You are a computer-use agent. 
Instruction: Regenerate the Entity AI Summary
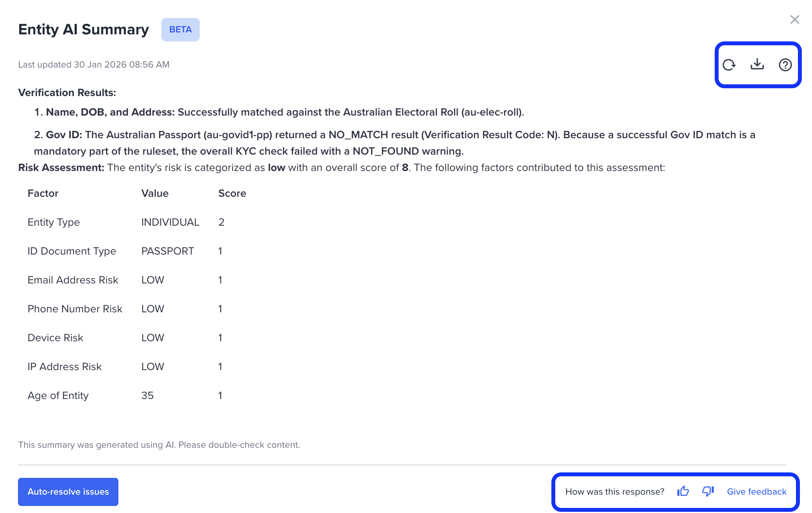[730, 65]
